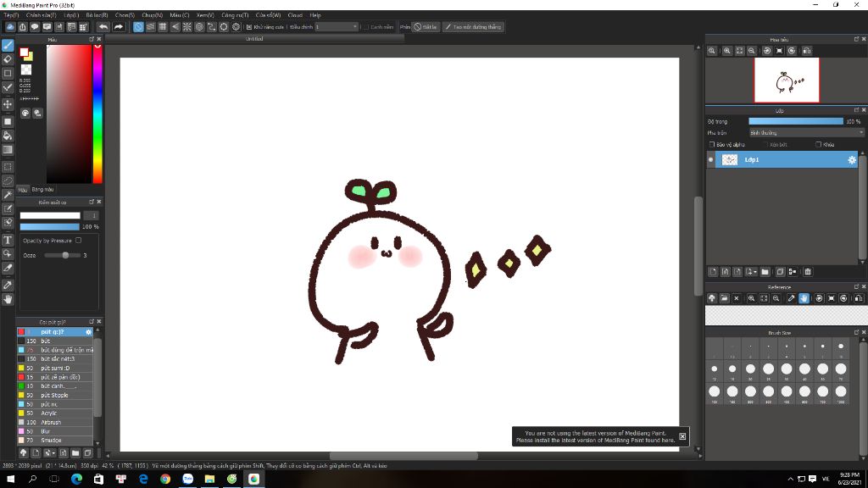Click the Redo arrow in toolbar
Viewport: 868px width, 488px height.
(x=119, y=26)
